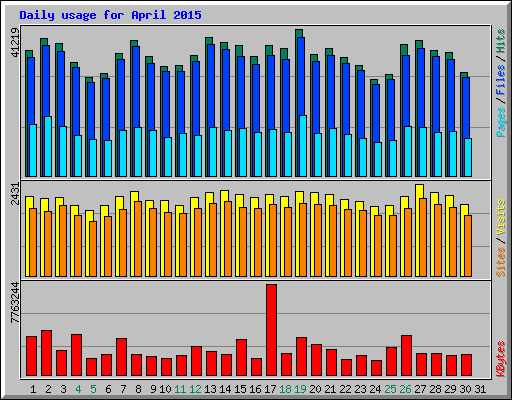This screenshot has width=512, height=400.
Task: Click the red KBytes bar for day 15
Action: pos(241,358)
